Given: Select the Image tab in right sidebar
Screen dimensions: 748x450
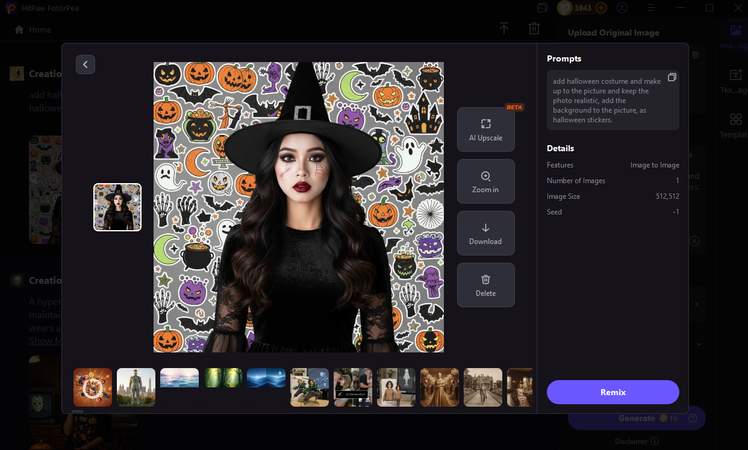Looking at the screenshot, I should [734, 36].
